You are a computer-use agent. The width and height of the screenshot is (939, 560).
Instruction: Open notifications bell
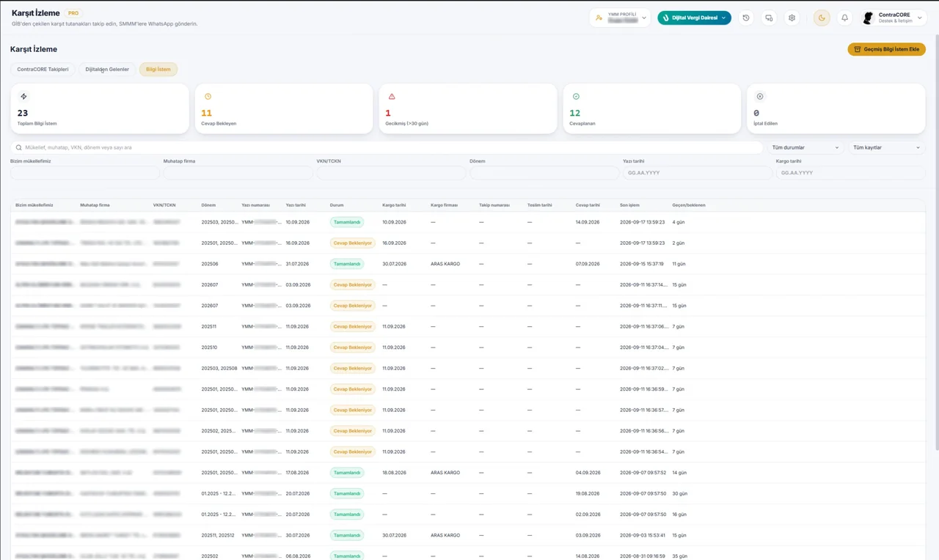click(x=845, y=18)
